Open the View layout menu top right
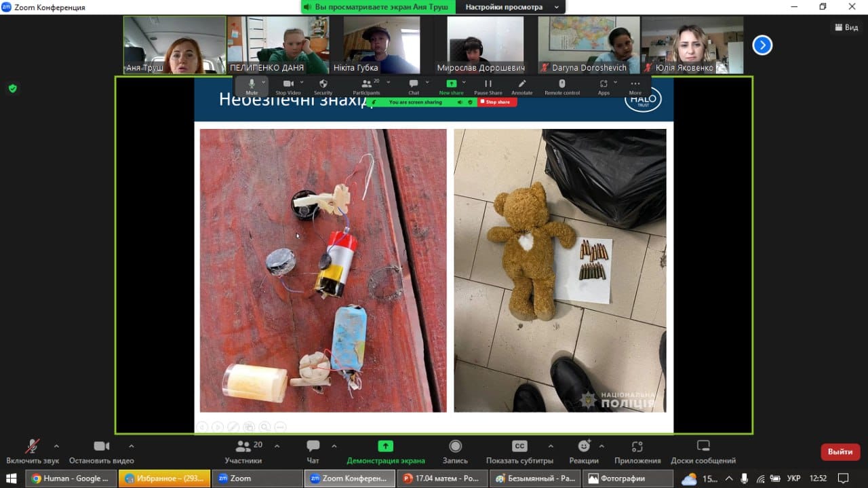 (x=846, y=27)
